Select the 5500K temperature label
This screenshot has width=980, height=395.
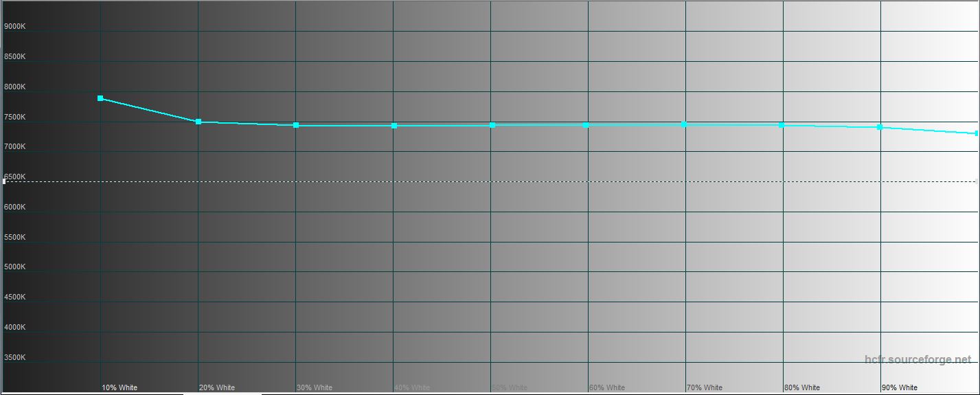(x=15, y=237)
